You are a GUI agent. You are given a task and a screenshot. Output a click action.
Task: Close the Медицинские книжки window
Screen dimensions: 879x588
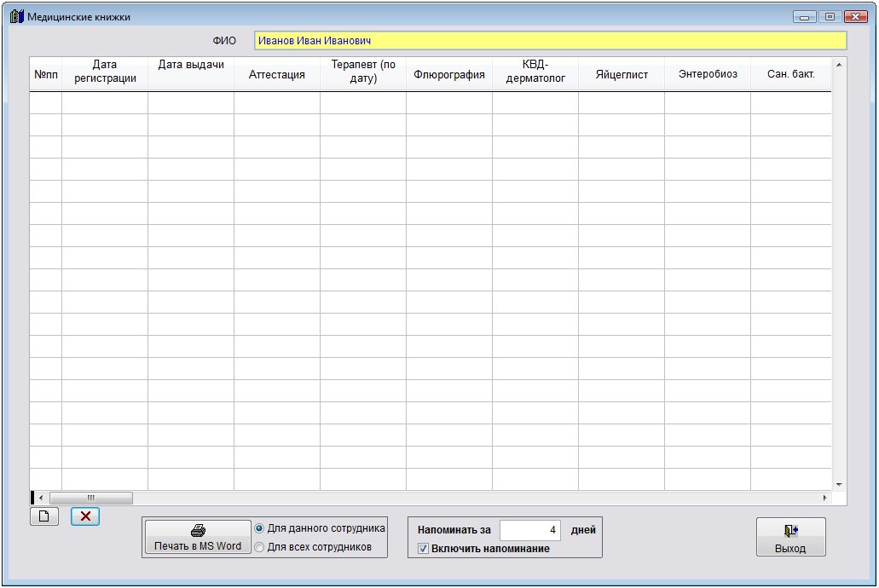(x=856, y=17)
